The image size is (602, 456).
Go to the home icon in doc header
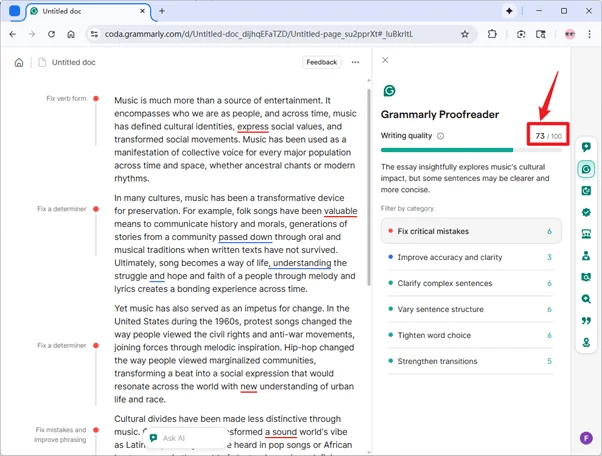(19, 62)
